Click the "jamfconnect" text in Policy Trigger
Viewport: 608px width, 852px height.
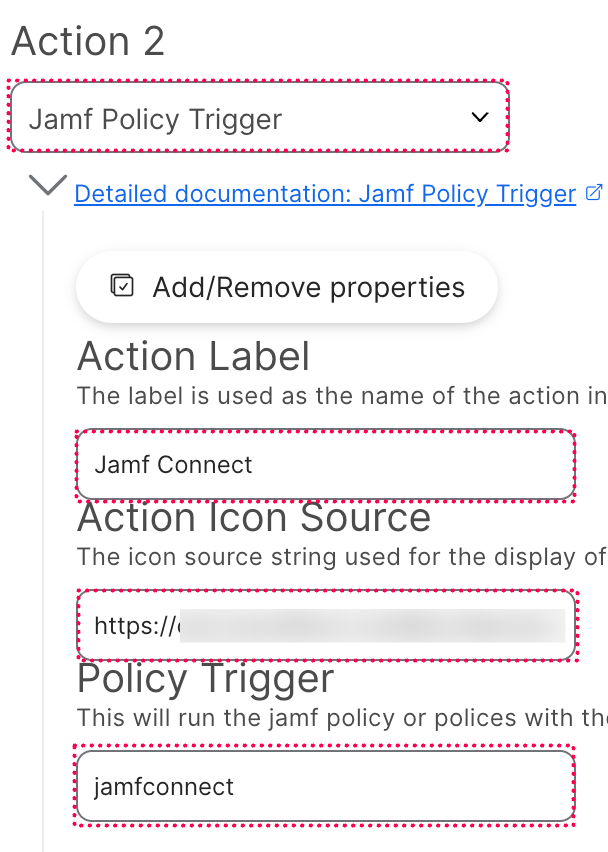coord(164,786)
